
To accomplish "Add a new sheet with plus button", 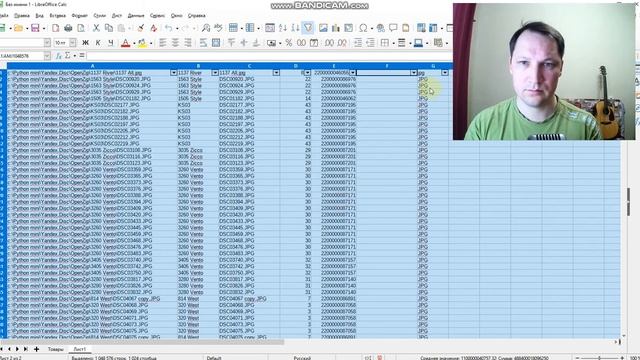I will [36, 349].
